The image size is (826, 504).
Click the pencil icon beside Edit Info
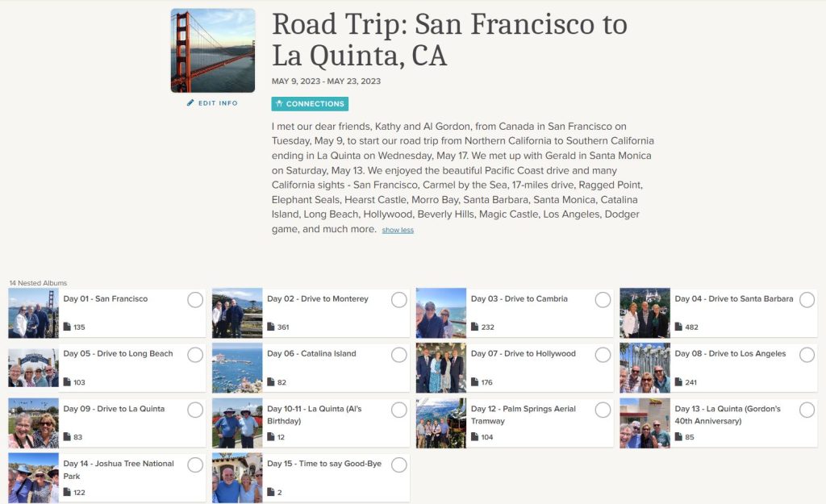[190, 102]
